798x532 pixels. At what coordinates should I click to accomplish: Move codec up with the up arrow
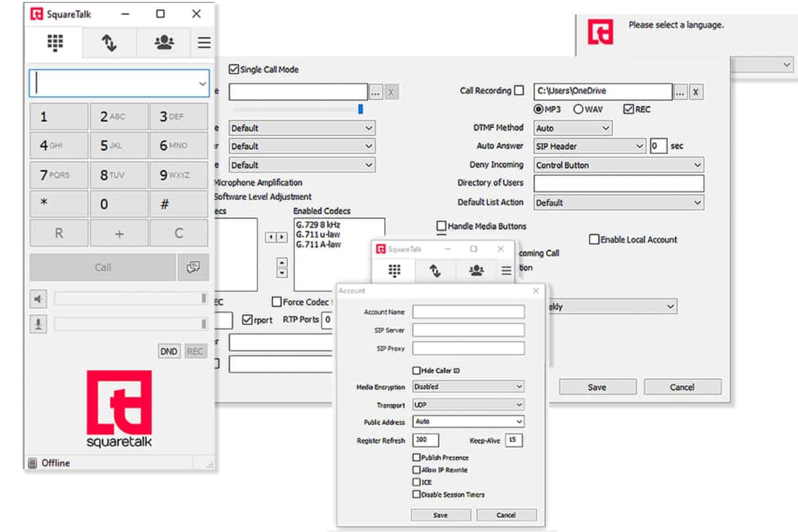pos(282,262)
